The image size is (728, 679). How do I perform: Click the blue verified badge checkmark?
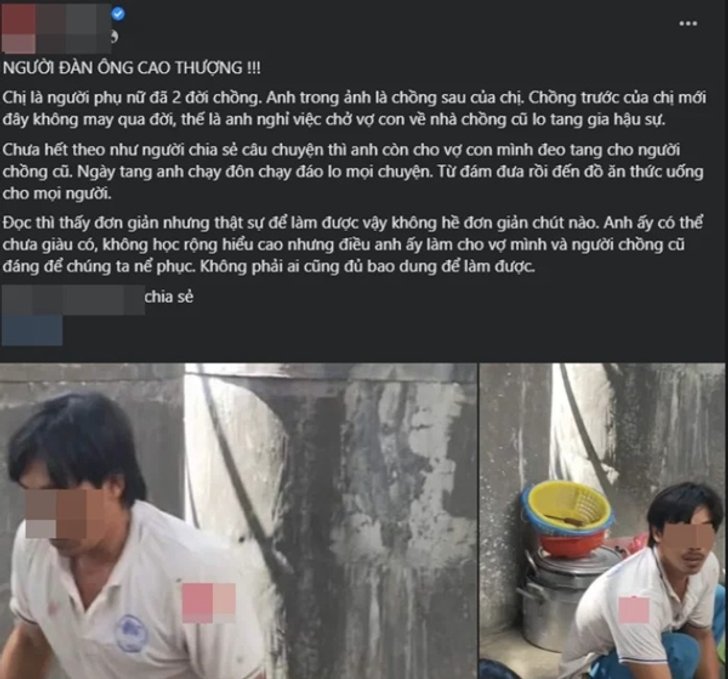click(118, 14)
